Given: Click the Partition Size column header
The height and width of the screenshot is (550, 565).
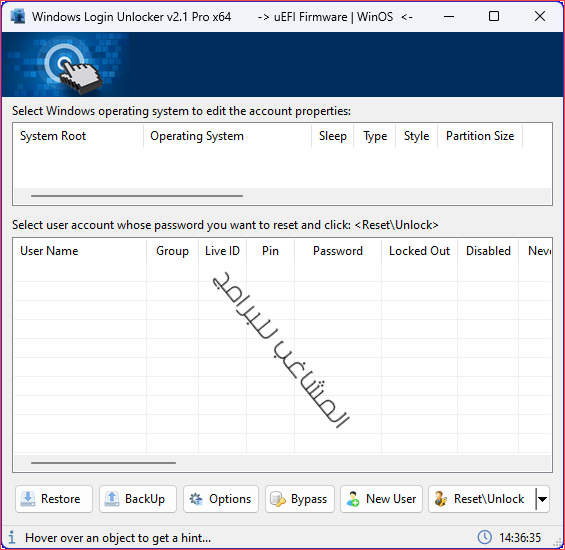Looking at the screenshot, I should [x=480, y=136].
